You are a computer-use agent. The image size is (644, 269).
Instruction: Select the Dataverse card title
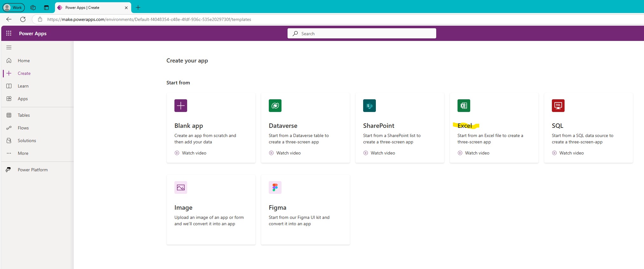pyautogui.click(x=283, y=126)
